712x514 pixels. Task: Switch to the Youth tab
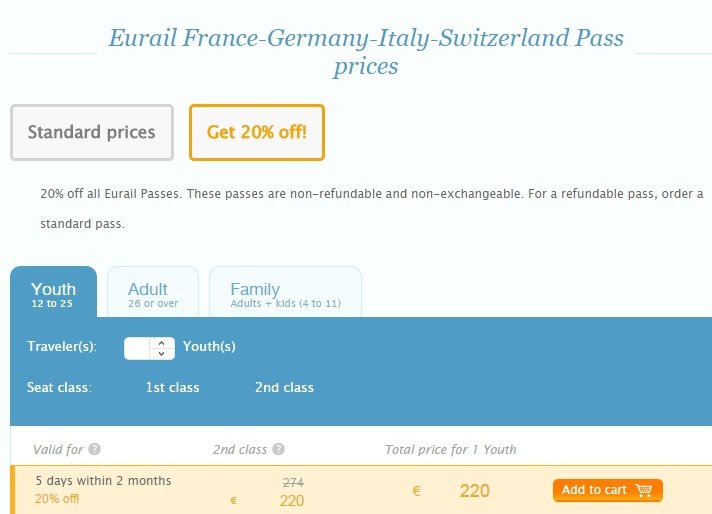point(53,292)
